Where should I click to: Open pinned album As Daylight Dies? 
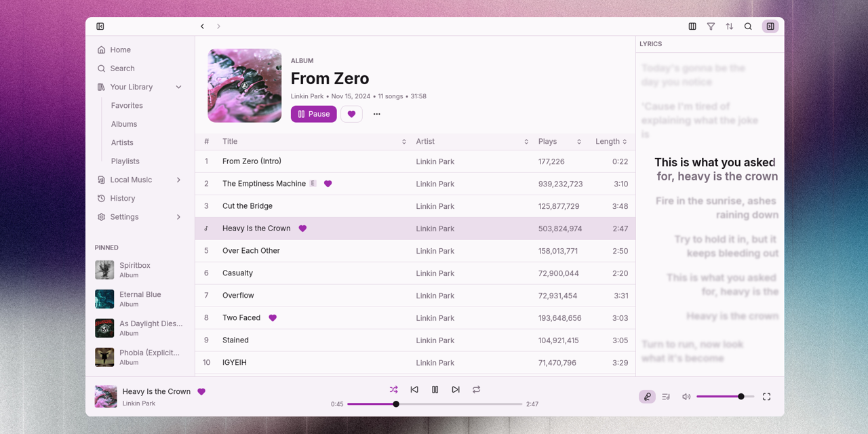click(x=140, y=328)
